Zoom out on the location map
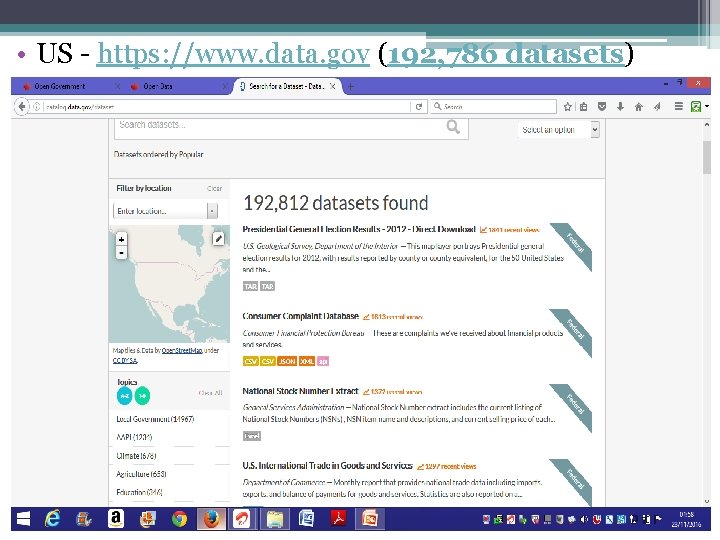Image resolution: width=720 pixels, height=540 pixels. (121, 253)
